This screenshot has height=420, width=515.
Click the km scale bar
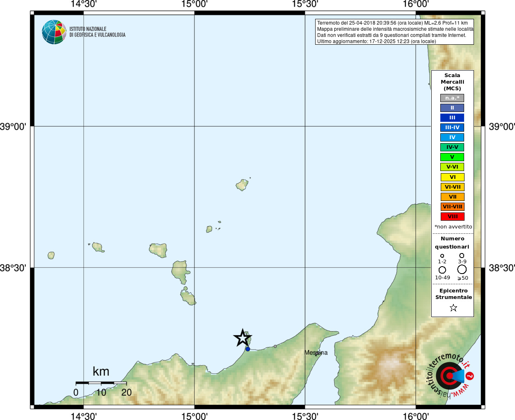coord(101,383)
